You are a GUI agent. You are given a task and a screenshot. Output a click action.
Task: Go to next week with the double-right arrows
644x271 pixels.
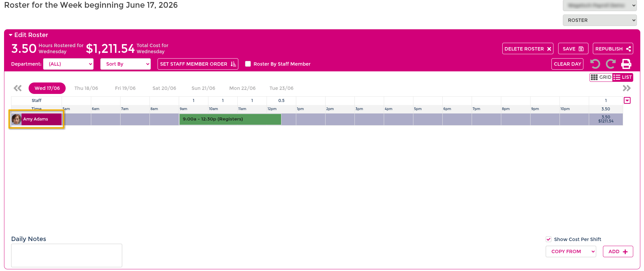626,88
